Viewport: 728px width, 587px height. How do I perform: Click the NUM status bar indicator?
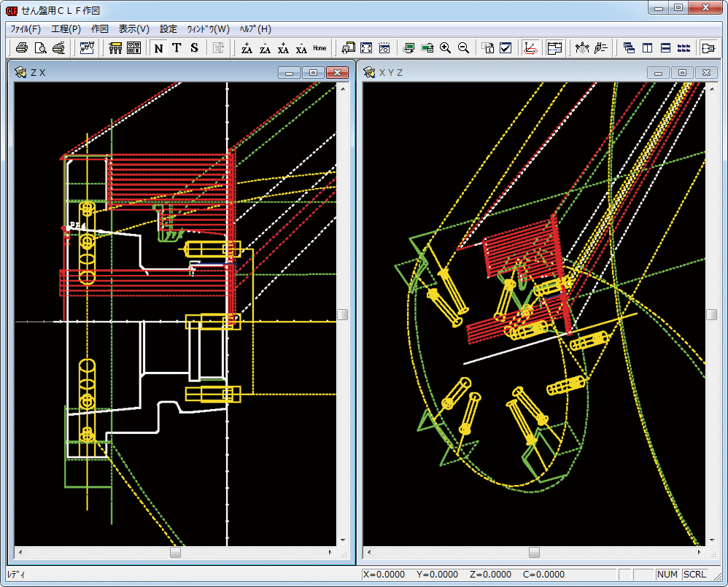tap(667, 575)
